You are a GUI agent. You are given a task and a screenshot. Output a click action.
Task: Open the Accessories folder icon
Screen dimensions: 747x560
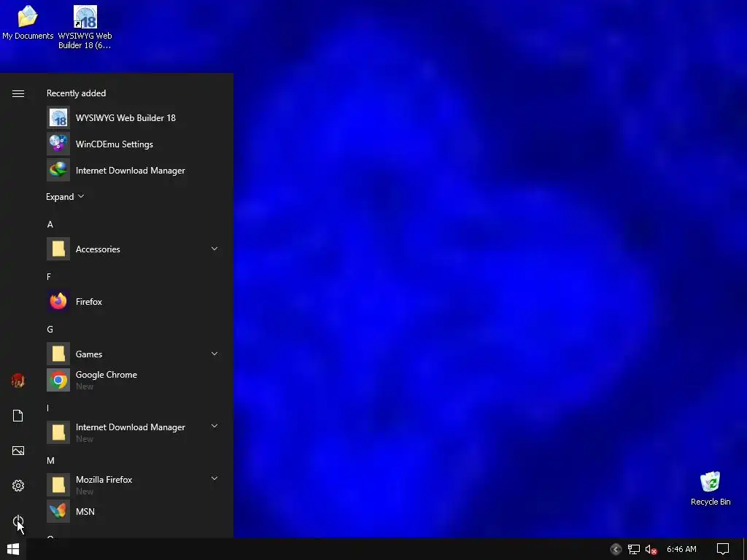(58, 249)
